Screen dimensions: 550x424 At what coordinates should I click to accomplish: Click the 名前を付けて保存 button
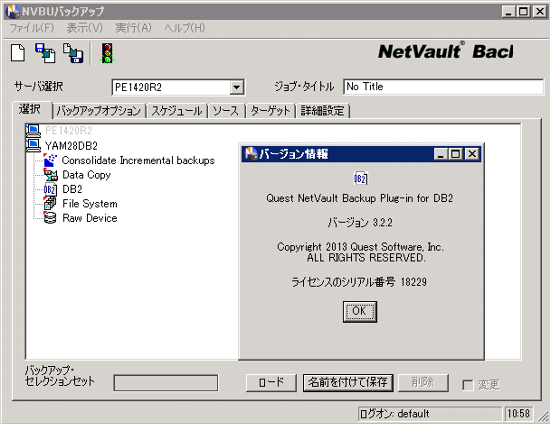348,382
